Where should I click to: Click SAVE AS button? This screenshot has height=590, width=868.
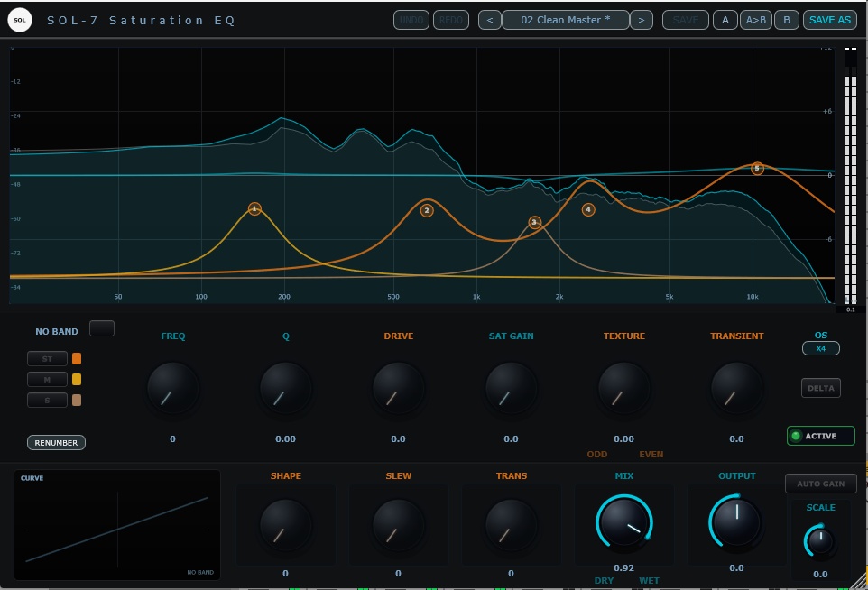(x=830, y=20)
